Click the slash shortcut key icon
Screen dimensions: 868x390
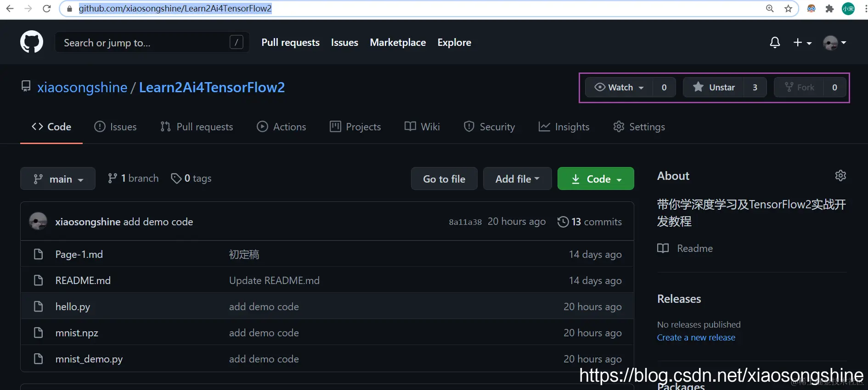[236, 42]
